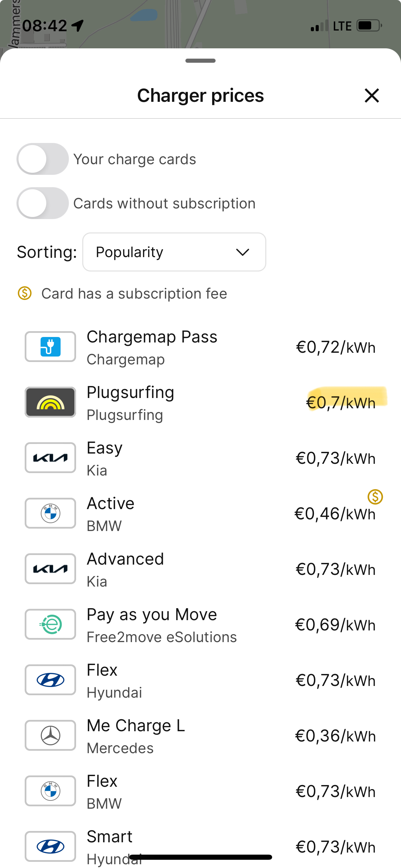Open the Sorting Popularity dropdown
Viewport: 401px width, 868px height.
174,252
